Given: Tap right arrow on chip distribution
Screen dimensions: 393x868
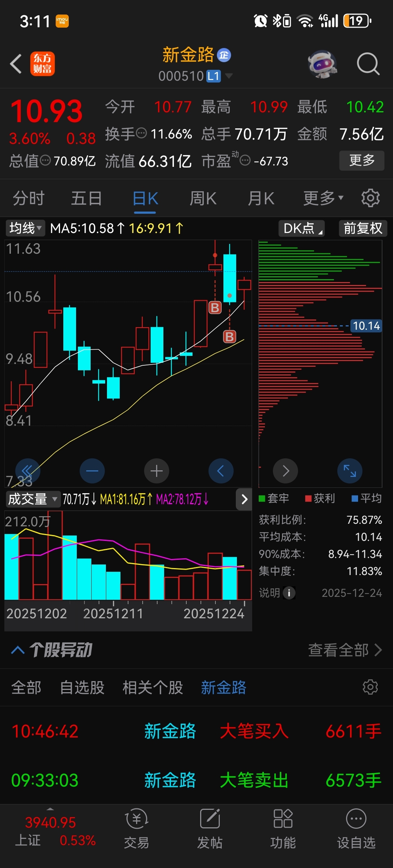Looking at the screenshot, I should [x=286, y=471].
